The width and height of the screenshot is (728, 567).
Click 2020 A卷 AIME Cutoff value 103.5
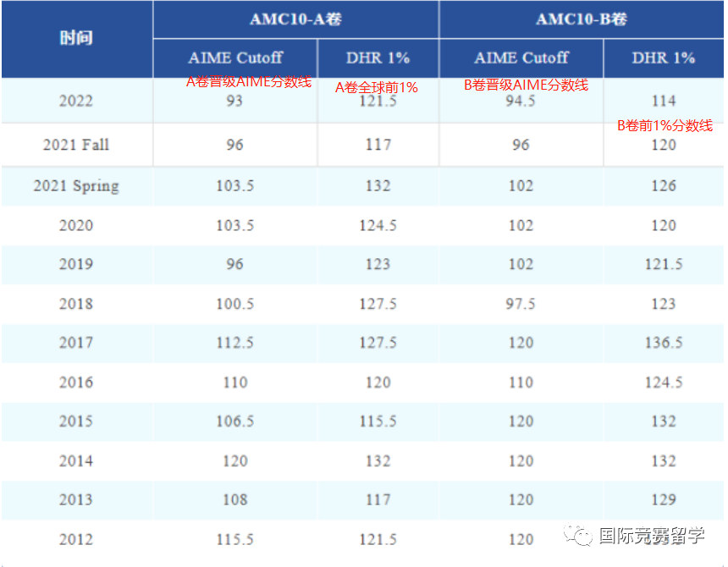[x=235, y=225]
